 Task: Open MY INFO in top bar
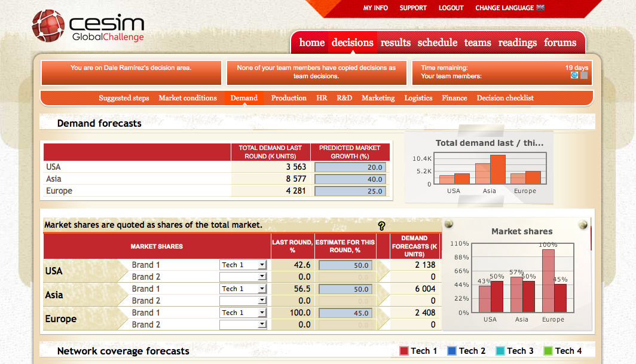[375, 8]
